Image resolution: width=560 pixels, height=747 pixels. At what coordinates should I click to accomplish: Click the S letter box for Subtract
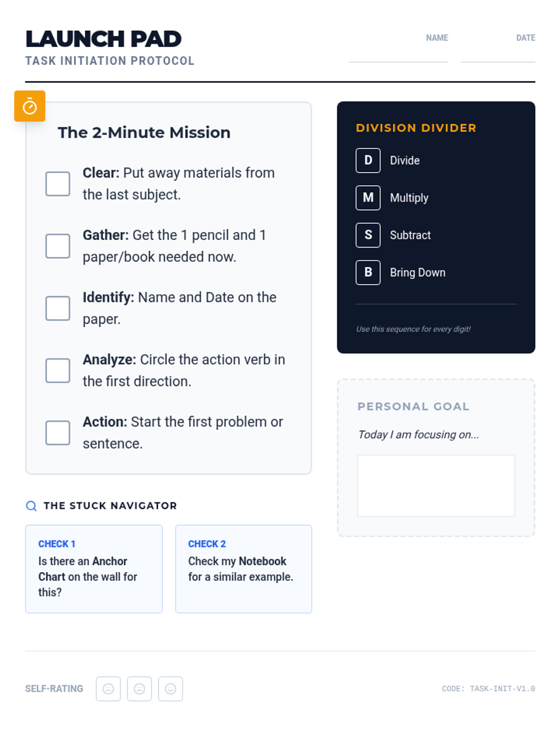pos(368,235)
